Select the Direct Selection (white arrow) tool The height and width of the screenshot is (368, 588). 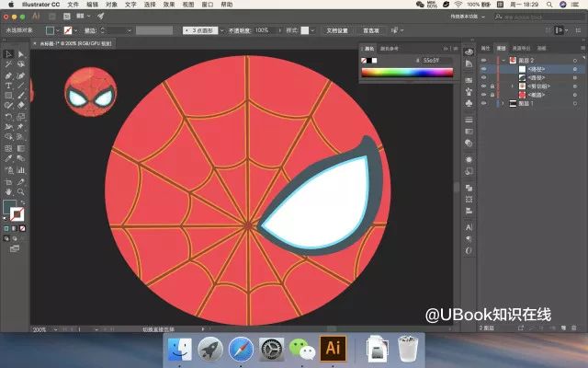[x=21, y=54]
